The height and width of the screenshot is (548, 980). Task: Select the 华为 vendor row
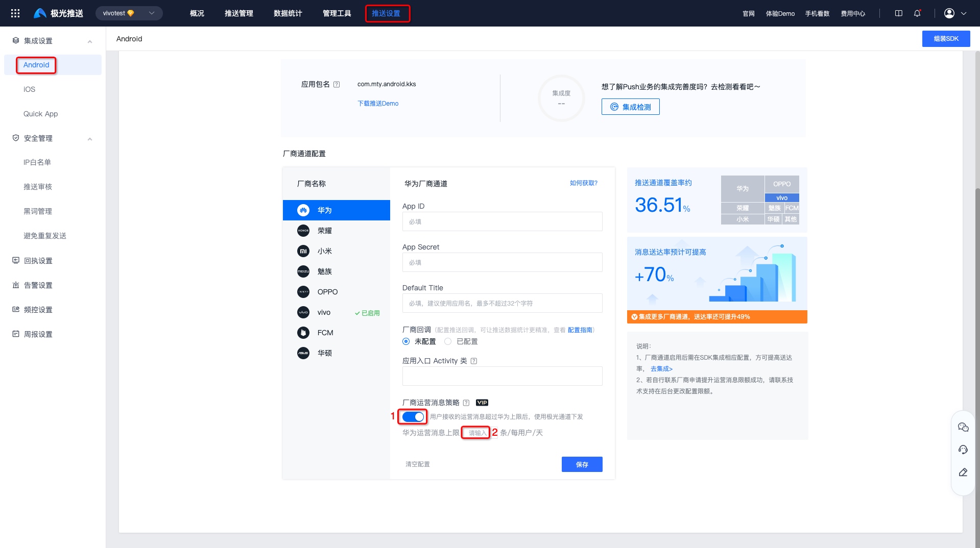point(337,210)
